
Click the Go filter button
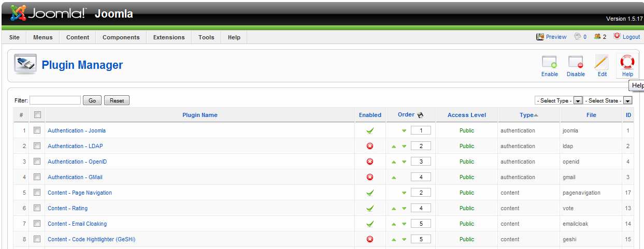pyautogui.click(x=92, y=100)
